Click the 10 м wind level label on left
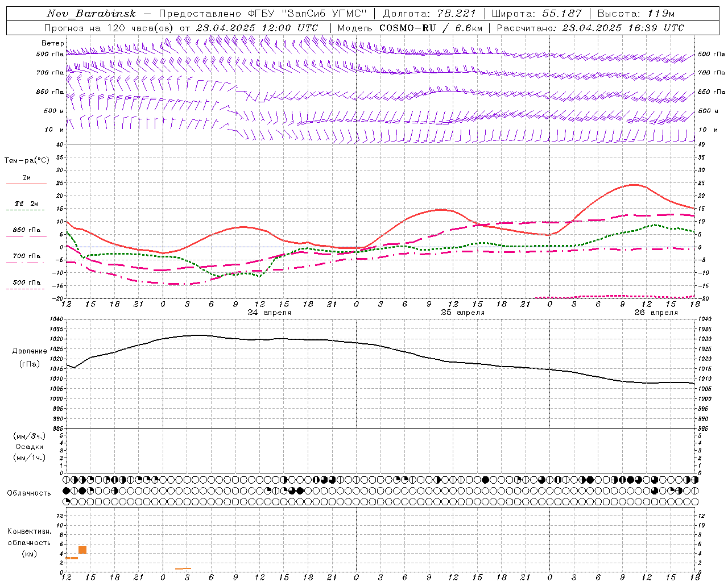The height and width of the screenshot is (582, 728). click(54, 130)
